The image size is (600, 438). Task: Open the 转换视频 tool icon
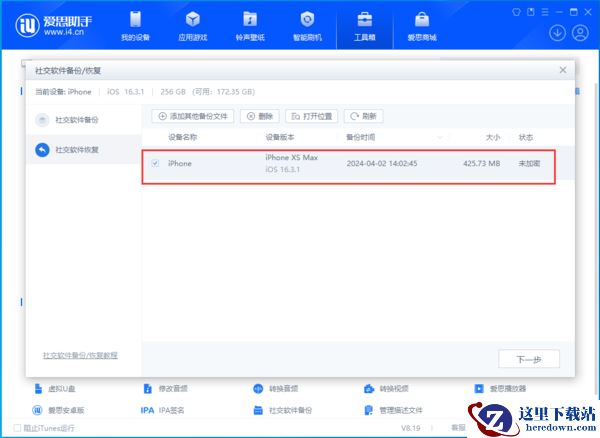pyautogui.click(x=369, y=389)
